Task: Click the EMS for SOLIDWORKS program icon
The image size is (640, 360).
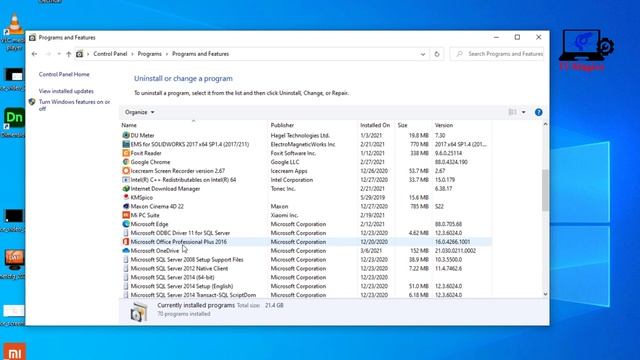Action: [126, 144]
